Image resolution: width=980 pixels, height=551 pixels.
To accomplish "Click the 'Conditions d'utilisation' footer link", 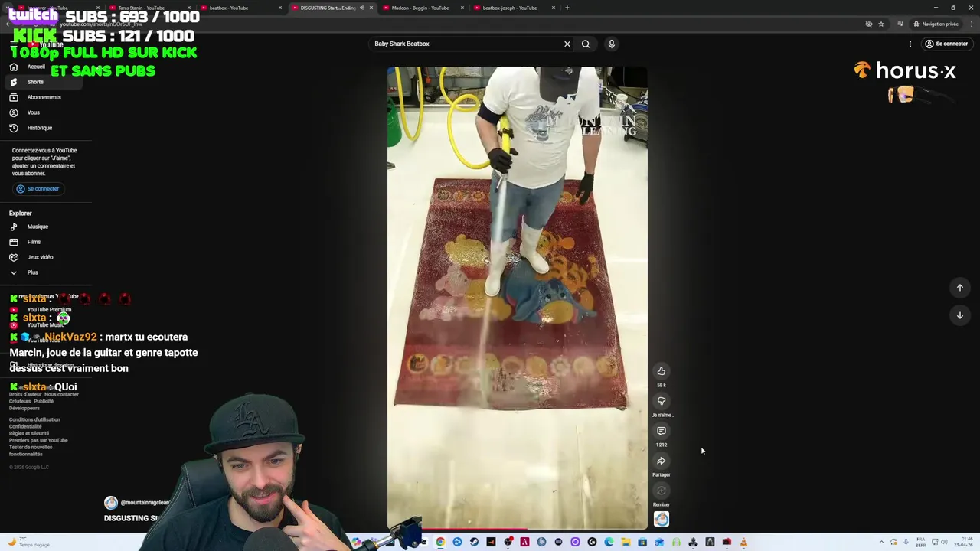I will coord(34,419).
